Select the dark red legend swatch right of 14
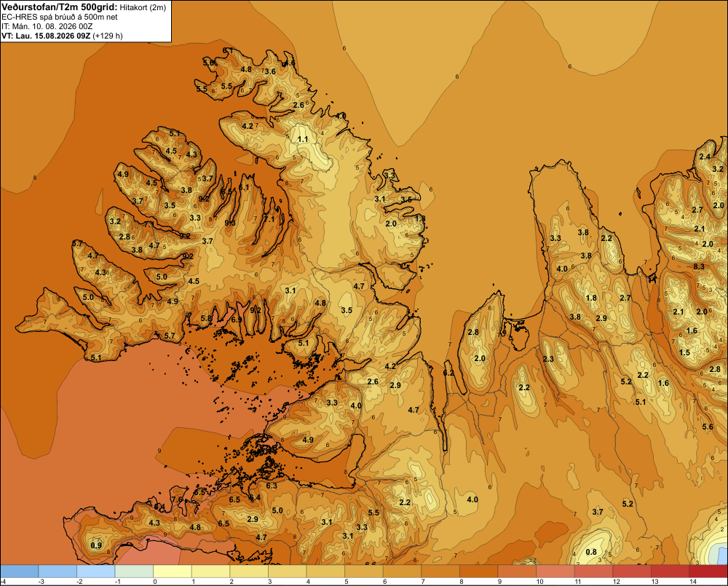This screenshot has height=586, width=728. tap(708, 571)
